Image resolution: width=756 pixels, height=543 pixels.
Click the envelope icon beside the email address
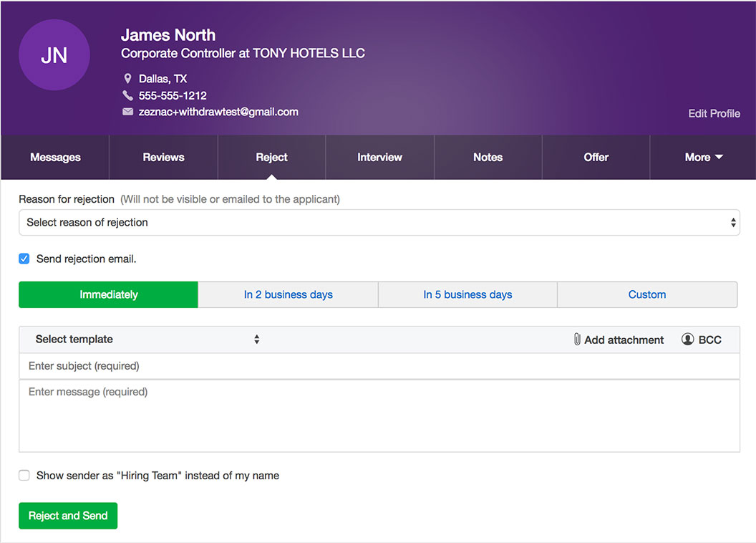click(128, 112)
